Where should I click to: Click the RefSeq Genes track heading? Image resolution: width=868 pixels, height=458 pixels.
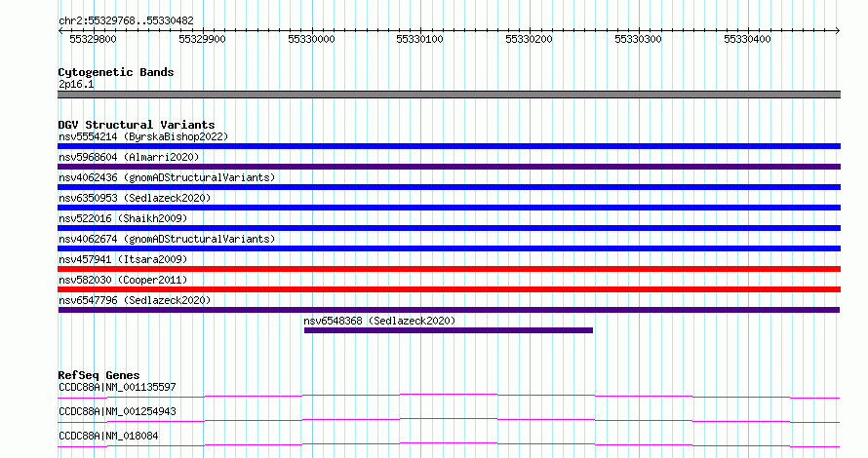coord(99,375)
